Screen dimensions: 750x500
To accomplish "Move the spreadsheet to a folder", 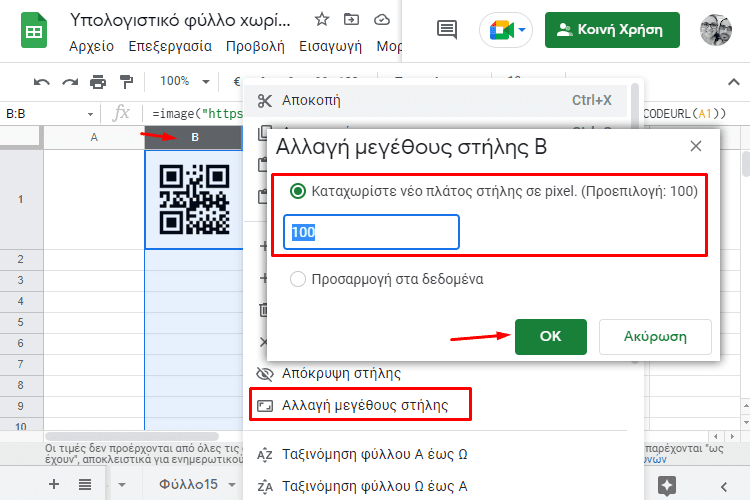I will [x=352, y=20].
